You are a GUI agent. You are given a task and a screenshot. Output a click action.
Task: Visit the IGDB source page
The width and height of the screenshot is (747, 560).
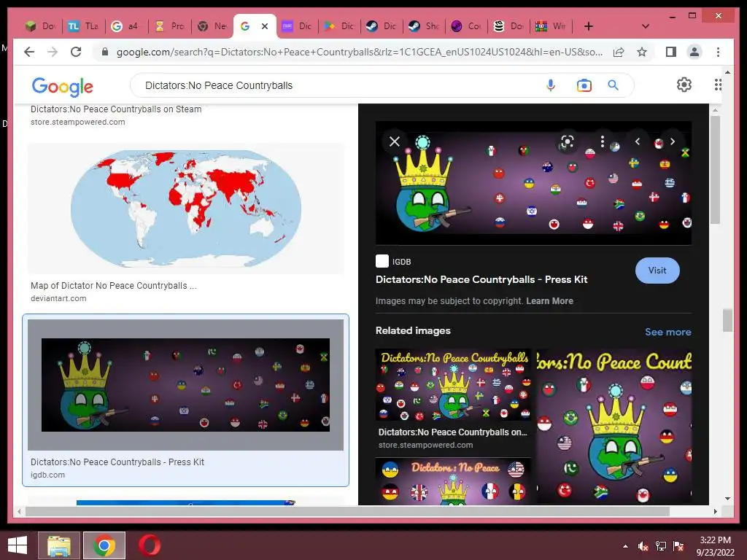click(657, 270)
